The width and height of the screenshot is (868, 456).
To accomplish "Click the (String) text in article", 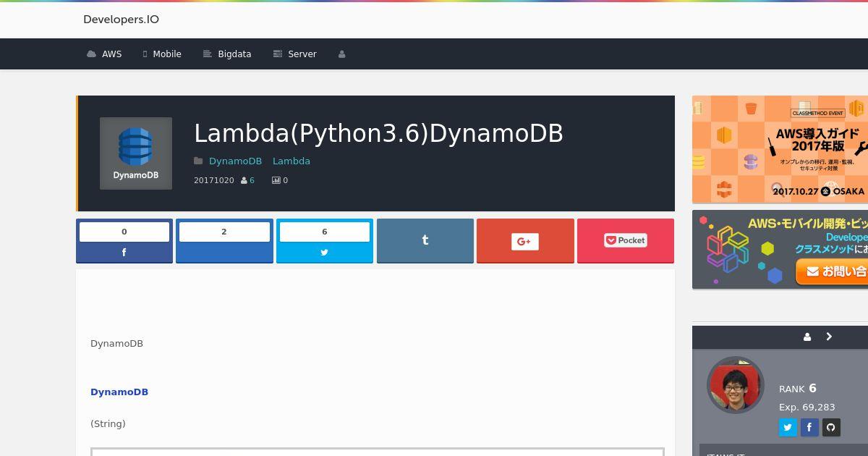I will click(x=108, y=424).
